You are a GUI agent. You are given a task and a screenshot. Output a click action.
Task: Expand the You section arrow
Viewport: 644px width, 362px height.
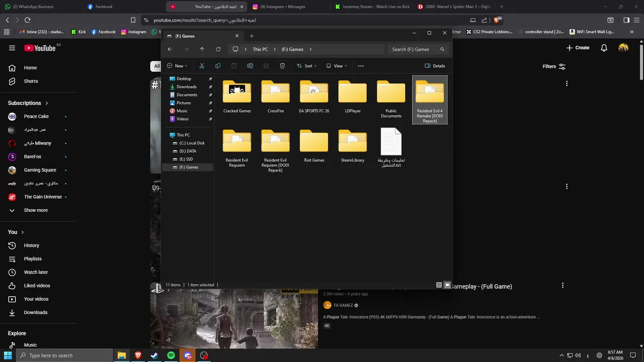coord(22,232)
